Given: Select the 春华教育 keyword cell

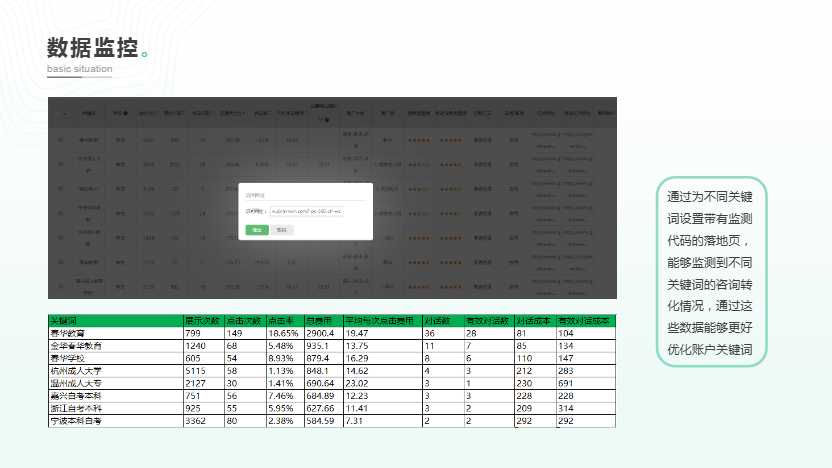Looking at the screenshot, I should 115,333.
